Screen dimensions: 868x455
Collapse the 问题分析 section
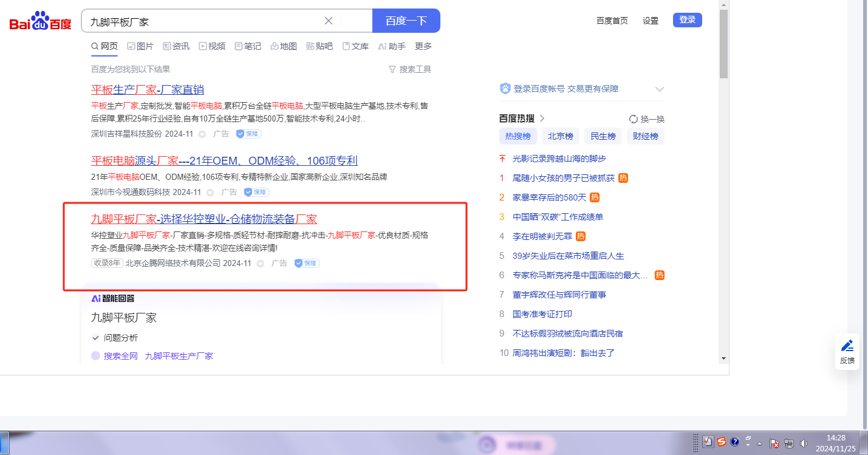[95, 338]
